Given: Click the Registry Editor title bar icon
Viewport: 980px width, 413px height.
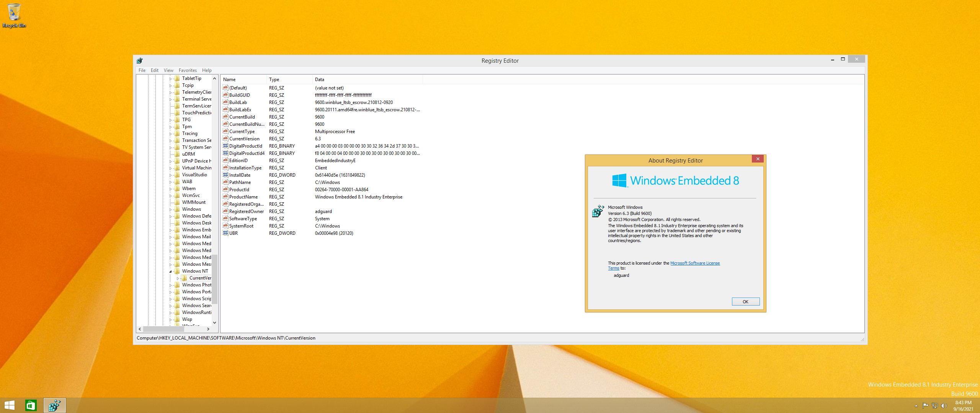Looking at the screenshot, I should coord(140,60).
